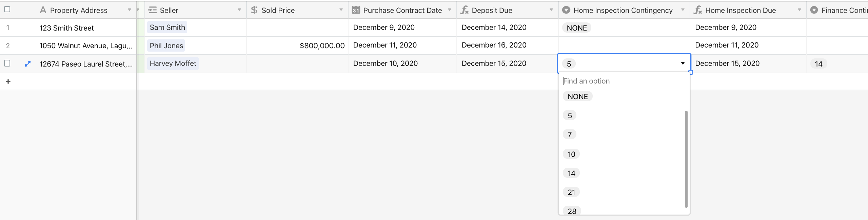Click the Seller linked-record field icon
Screen dimensions: 868x220
point(152,10)
